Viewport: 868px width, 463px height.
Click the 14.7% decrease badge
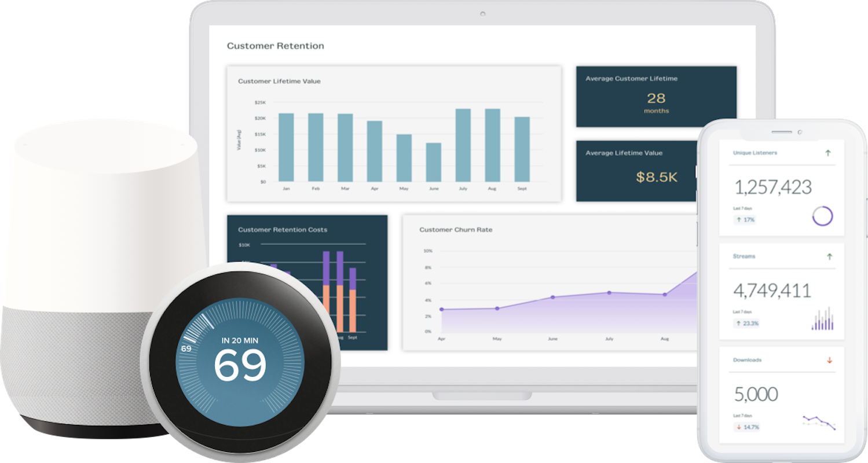click(x=747, y=427)
